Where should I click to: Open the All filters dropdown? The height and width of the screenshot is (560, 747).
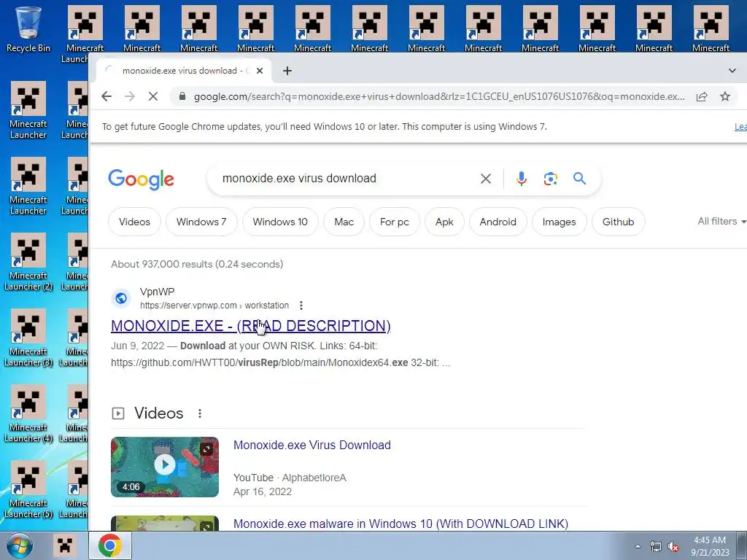coord(721,222)
